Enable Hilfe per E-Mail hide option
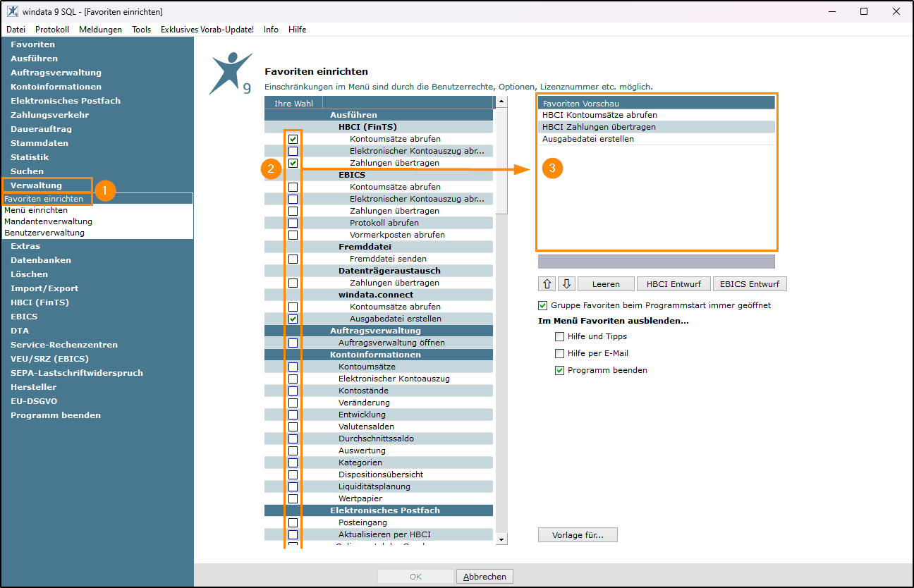 (x=560, y=354)
